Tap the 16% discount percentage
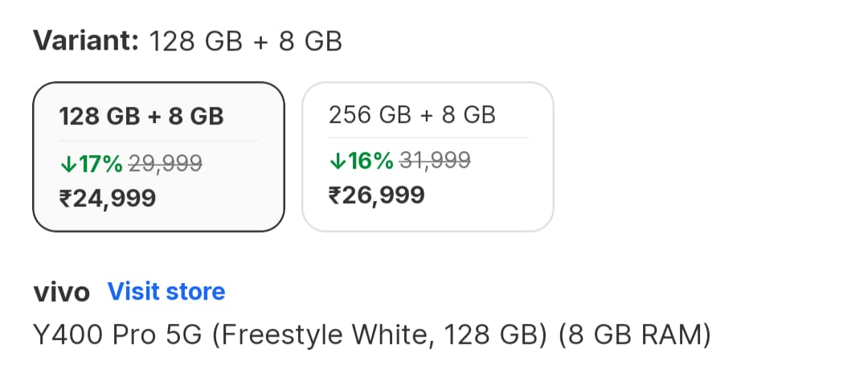868x385 pixels. click(x=370, y=162)
